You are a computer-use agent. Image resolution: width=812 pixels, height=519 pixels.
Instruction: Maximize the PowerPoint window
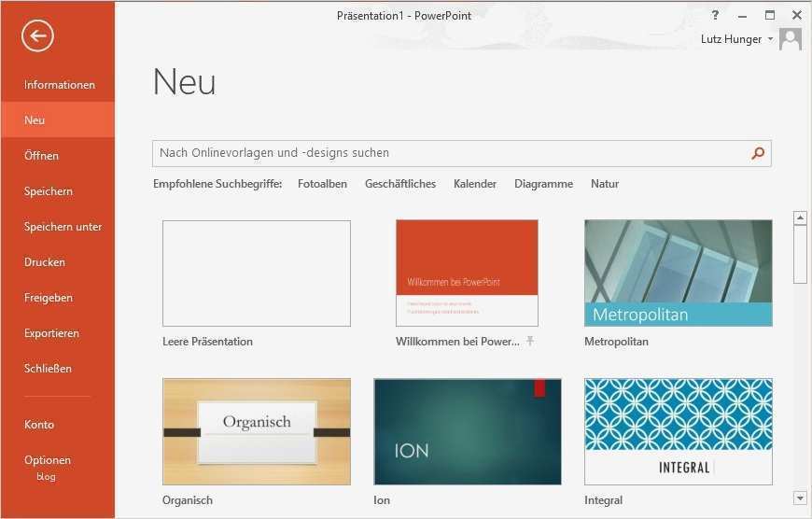[x=770, y=15]
